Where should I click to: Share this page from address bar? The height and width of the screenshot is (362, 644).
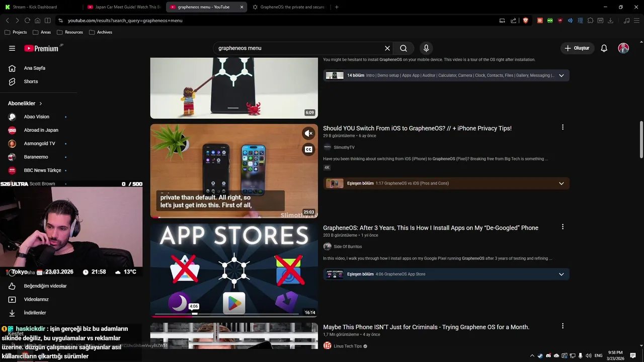513,21
